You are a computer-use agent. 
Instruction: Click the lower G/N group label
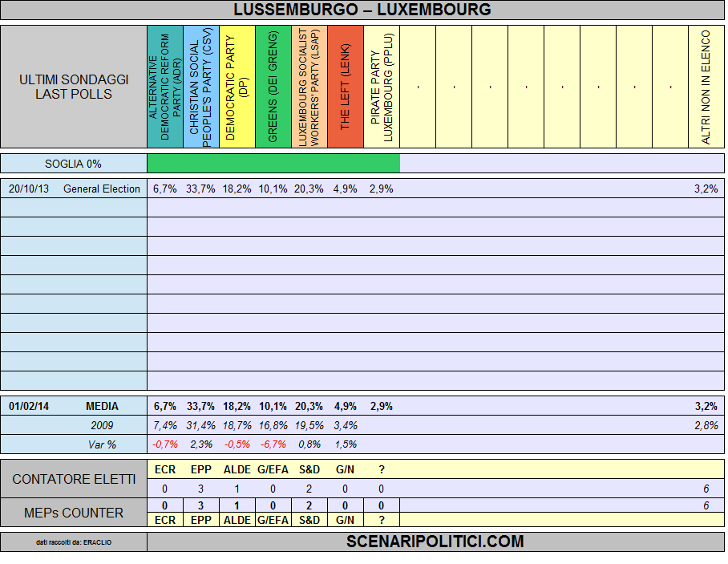pyautogui.click(x=345, y=521)
